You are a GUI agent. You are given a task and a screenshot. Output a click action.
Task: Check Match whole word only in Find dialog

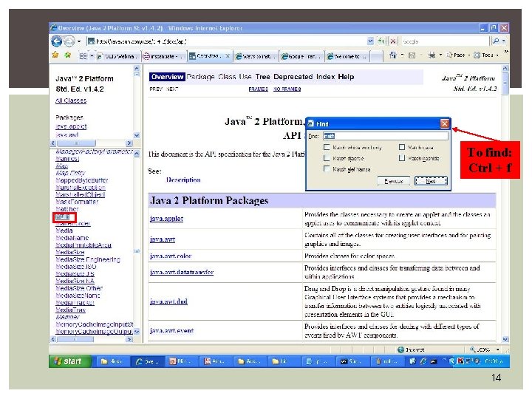327,147
